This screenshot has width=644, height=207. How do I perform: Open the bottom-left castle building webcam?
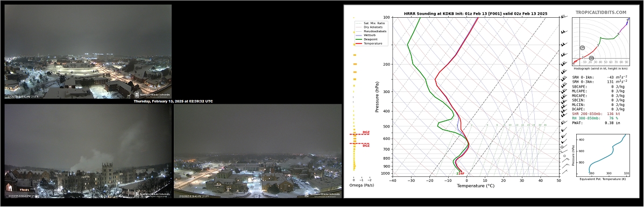tap(88, 151)
